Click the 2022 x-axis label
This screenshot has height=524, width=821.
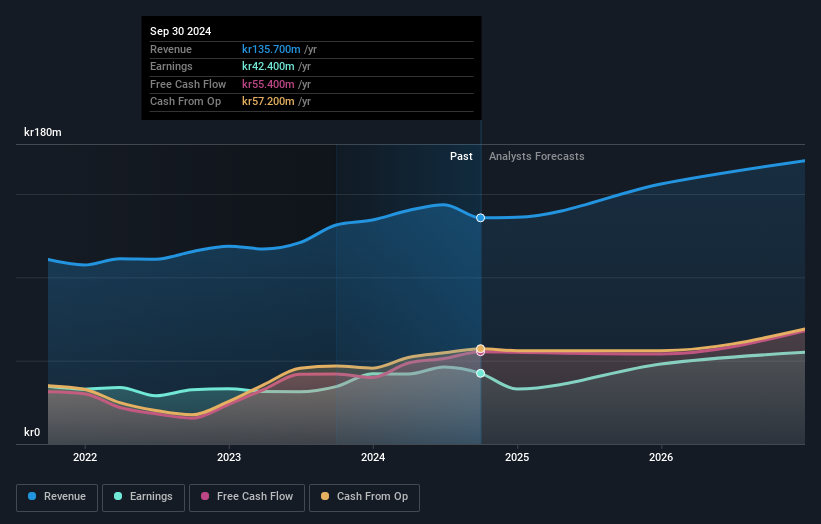click(85, 458)
